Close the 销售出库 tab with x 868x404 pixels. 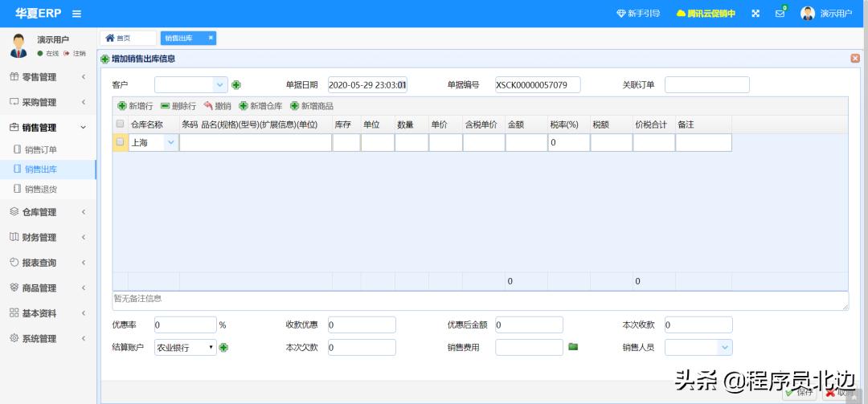point(211,38)
